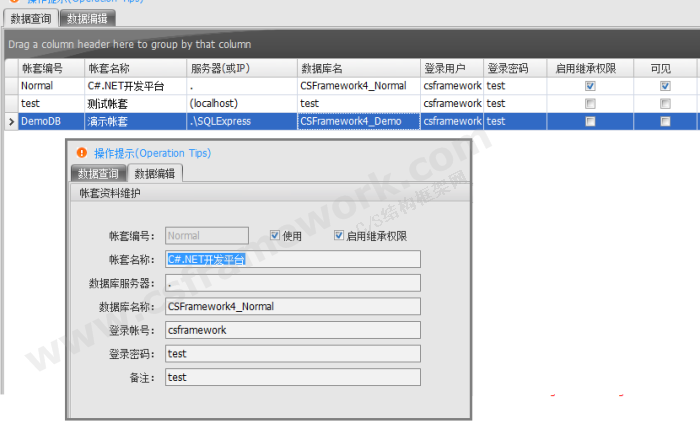The width and height of the screenshot is (700, 429).
Task: Click the orange Operation Tips icon in the lower panel
Action: [81, 153]
